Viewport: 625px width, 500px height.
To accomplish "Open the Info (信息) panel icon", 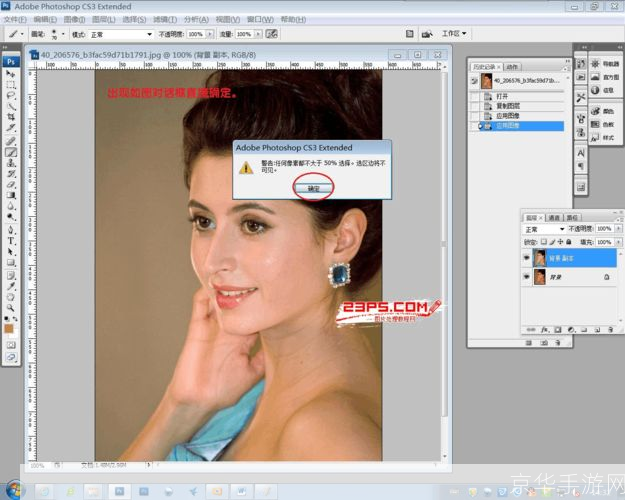I will click(x=595, y=90).
